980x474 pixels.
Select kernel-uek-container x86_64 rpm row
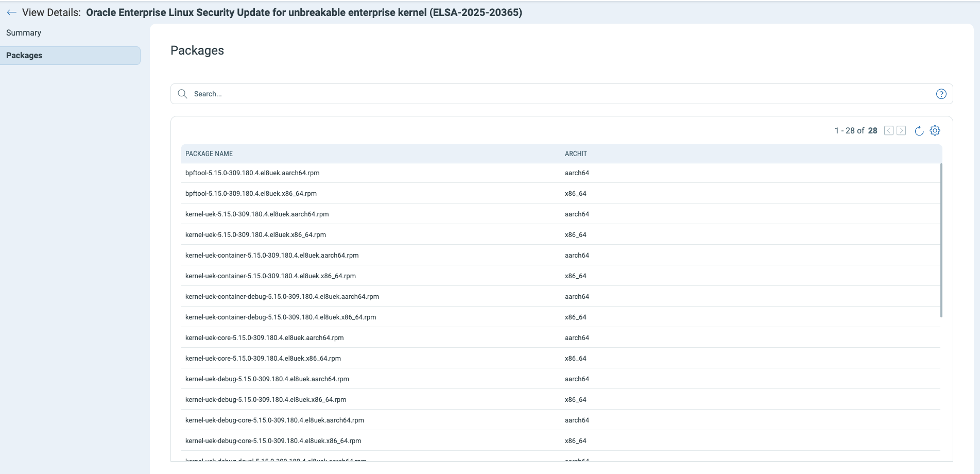(270, 276)
